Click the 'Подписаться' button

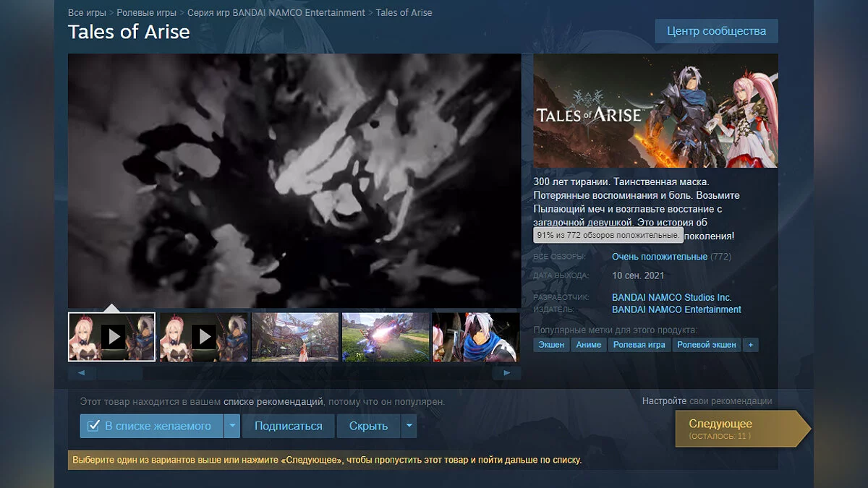[289, 426]
